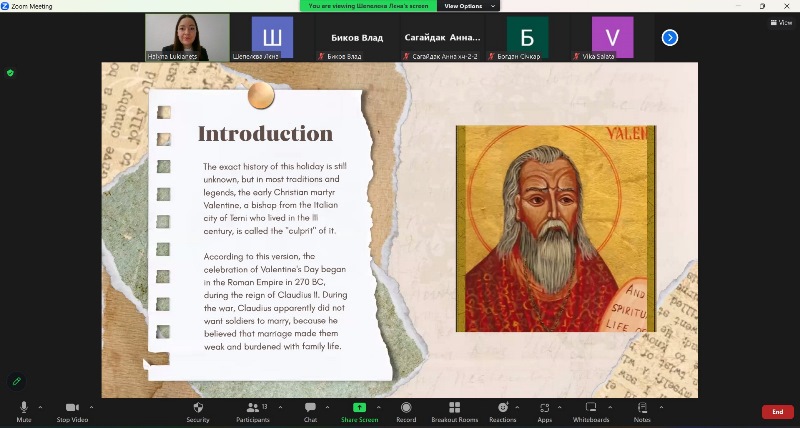Click the Zoom Meeting title bar icon
Image resolution: width=800 pixels, height=428 pixels.
(x=5, y=6)
